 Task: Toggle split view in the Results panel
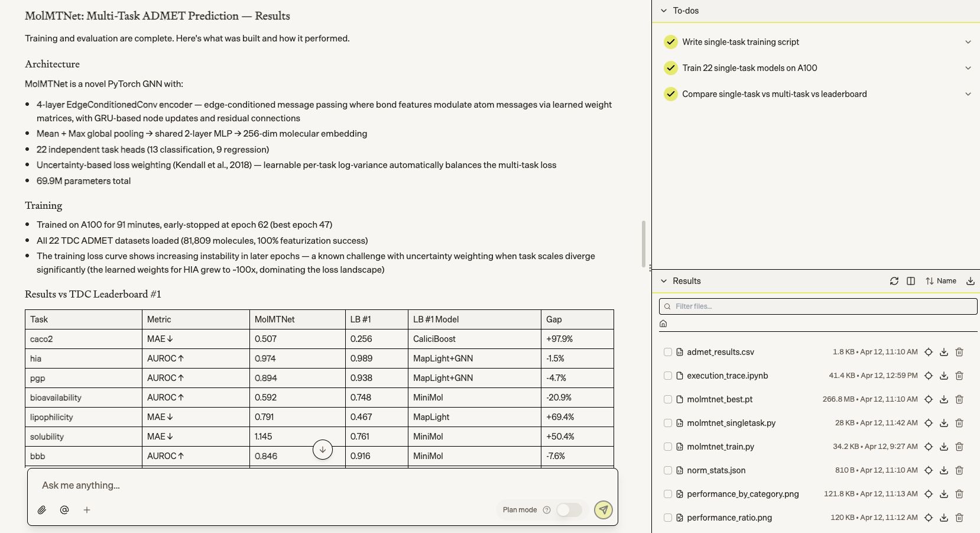(x=911, y=281)
